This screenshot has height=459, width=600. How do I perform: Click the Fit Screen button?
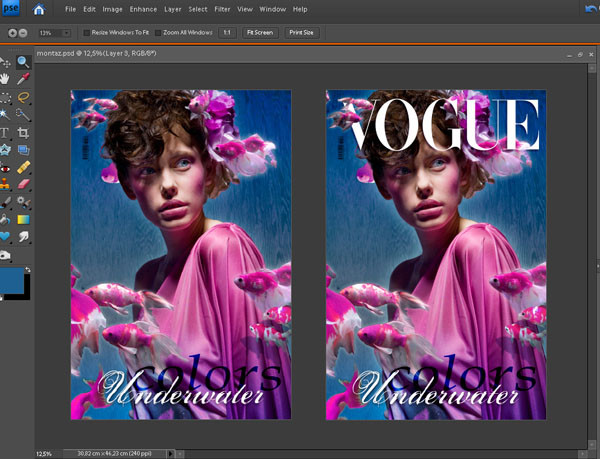(x=260, y=33)
